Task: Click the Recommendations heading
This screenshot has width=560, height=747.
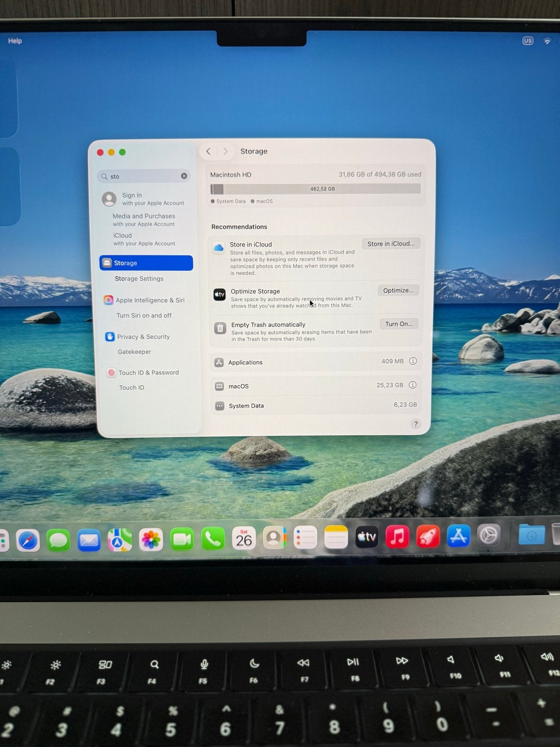Action: click(x=239, y=227)
